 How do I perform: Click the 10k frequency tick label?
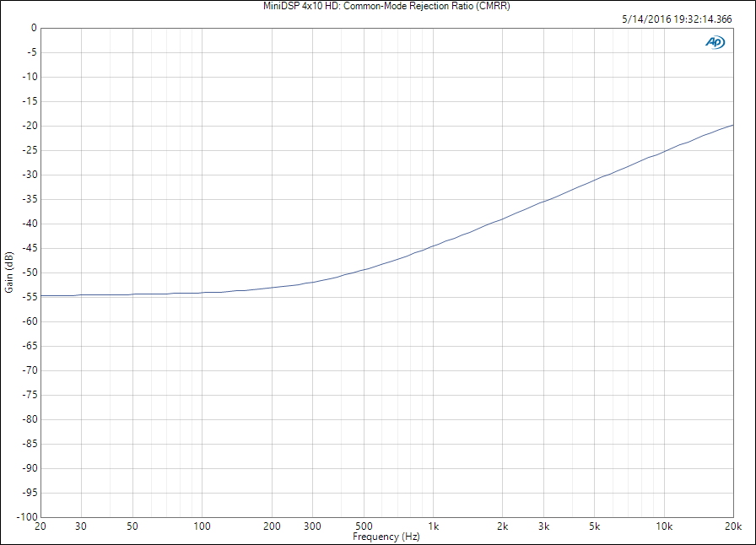[x=664, y=526]
